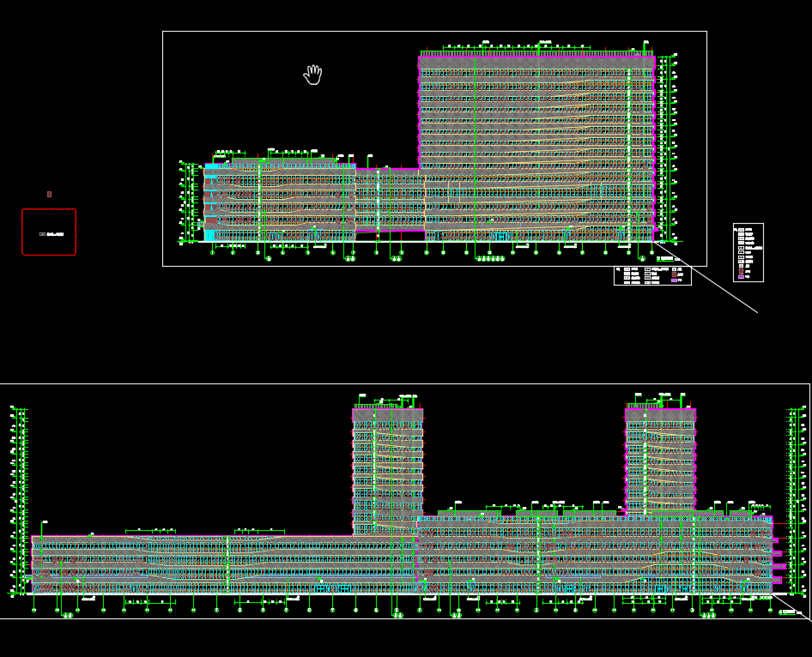Image resolution: width=812 pixels, height=657 pixels.
Task: Click roof dimension line atop upper tall tower
Action: 515,46
